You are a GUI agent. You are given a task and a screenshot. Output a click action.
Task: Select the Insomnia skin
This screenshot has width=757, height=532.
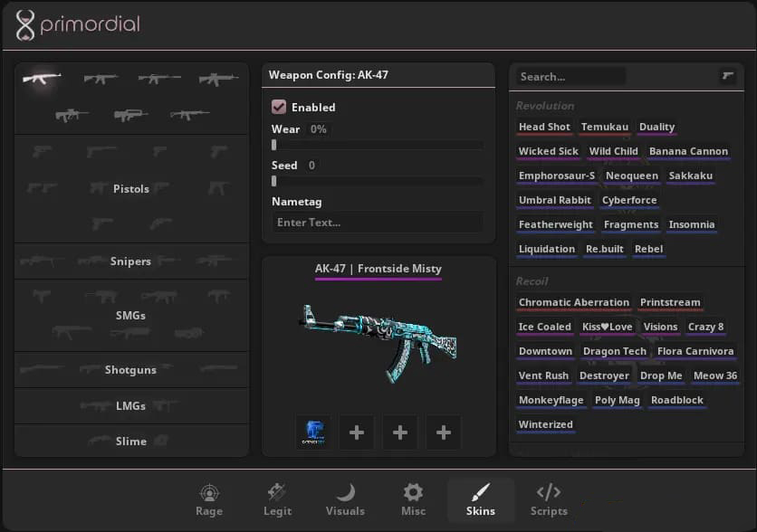(691, 224)
